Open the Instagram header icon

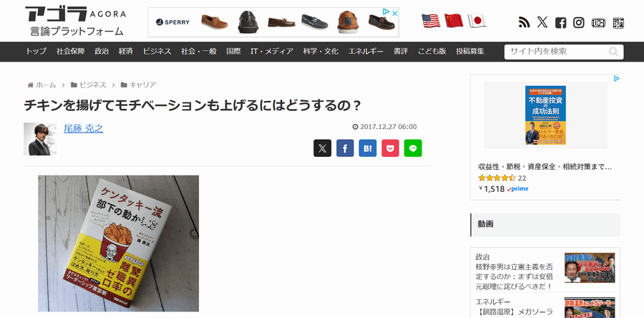tap(579, 23)
